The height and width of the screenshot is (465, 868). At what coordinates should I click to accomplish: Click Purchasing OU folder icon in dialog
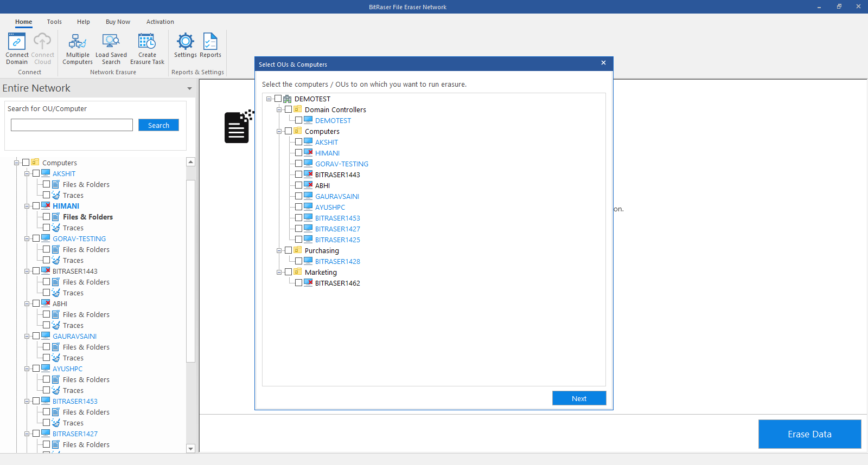[298, 250]
